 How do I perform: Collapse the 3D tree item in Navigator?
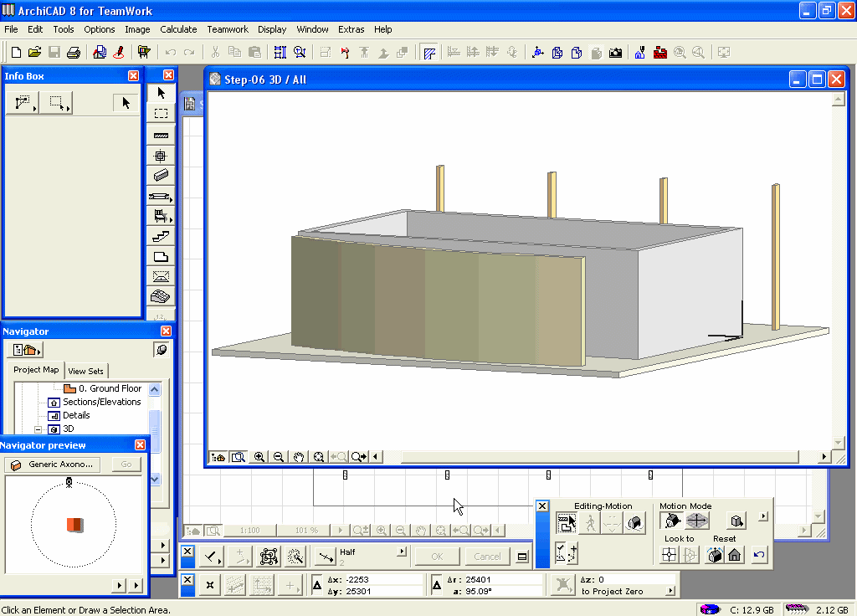click(38, 429)
